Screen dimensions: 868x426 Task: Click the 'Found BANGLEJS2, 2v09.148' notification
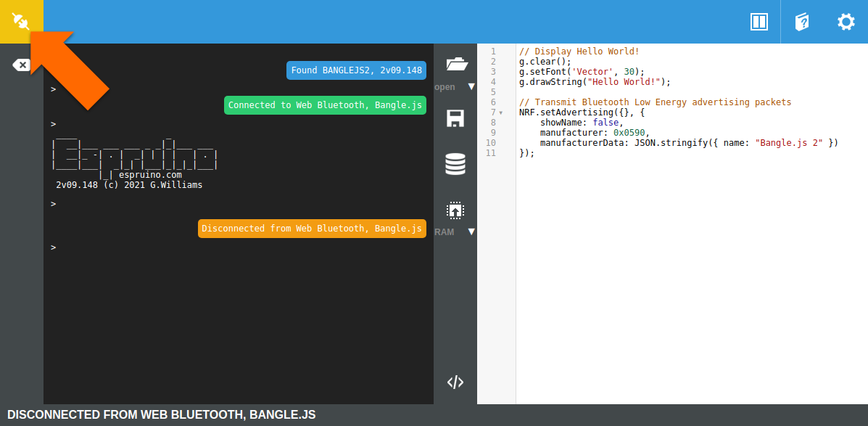click(357, 70)
